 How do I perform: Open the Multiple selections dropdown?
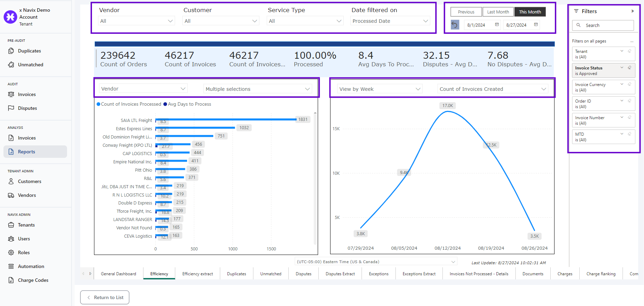tap(258, 89)
